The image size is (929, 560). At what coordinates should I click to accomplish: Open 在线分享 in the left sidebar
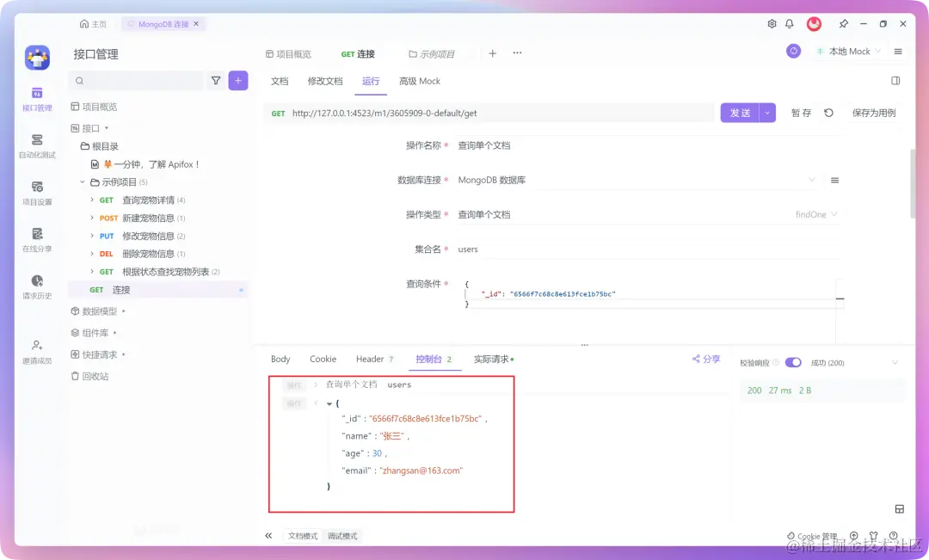(37, 240)
